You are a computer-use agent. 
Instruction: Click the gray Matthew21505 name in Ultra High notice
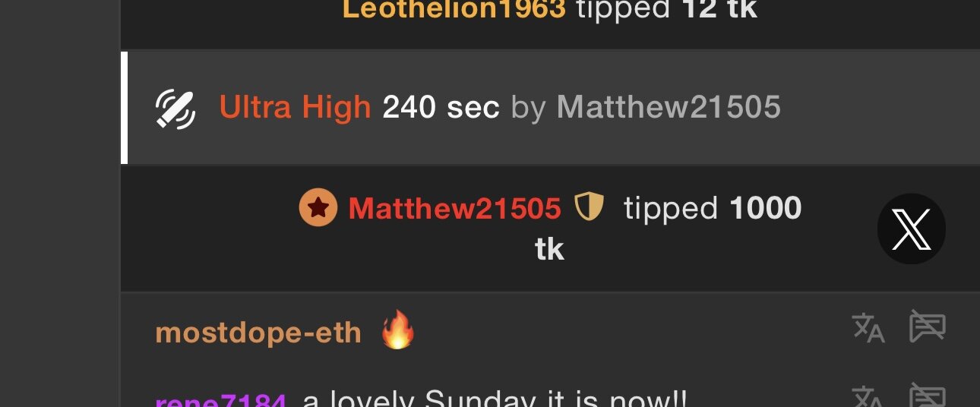(669, 109)
